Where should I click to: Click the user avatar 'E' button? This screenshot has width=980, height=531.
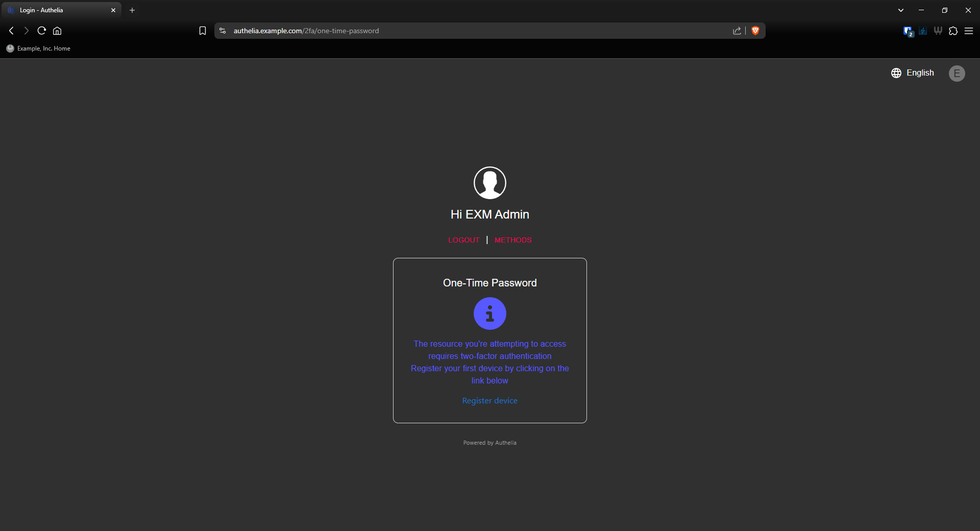pyautogui.click(x=957, y=74)
